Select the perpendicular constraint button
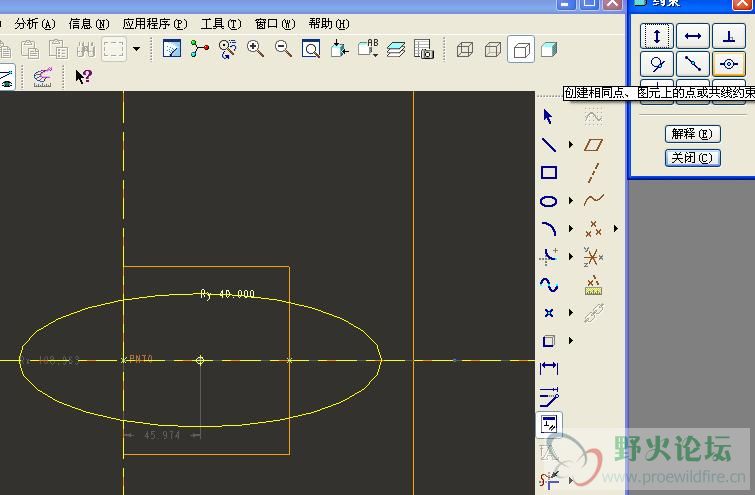The height and width of the screenshot is (495, 755). pos(729,36)
